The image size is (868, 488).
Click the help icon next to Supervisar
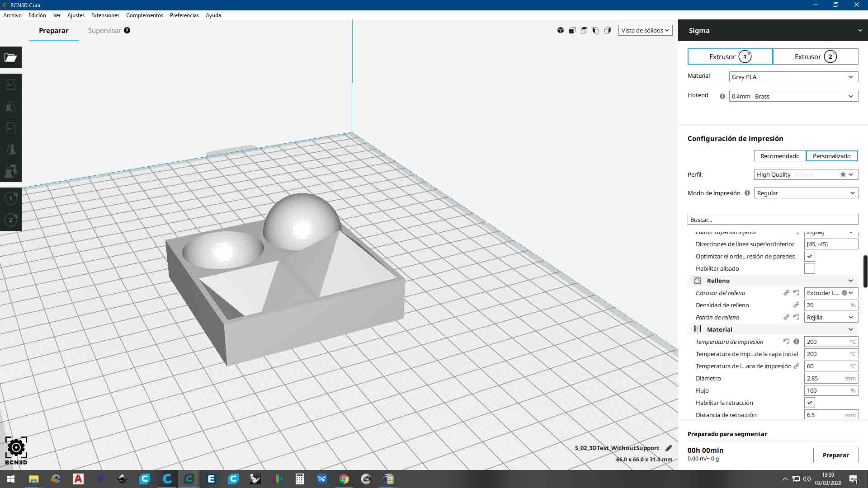tap(127, 30)
